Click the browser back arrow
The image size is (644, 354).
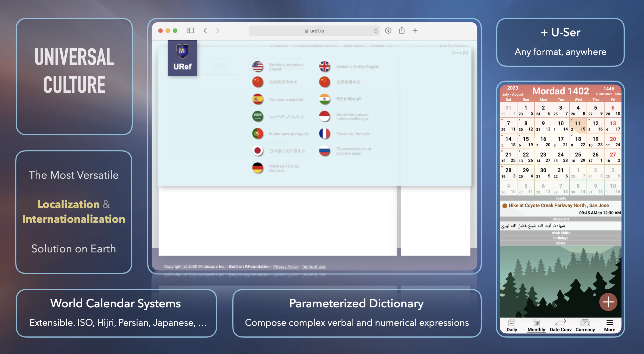[x=205, y=31]
